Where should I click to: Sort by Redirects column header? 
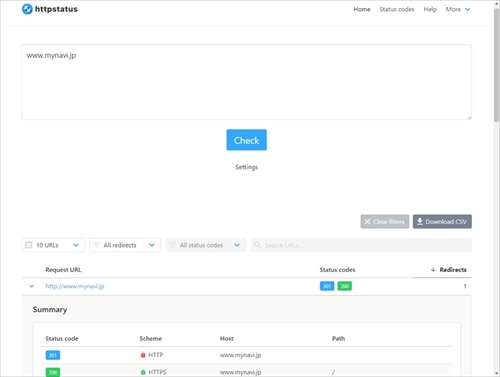[449, 270]
